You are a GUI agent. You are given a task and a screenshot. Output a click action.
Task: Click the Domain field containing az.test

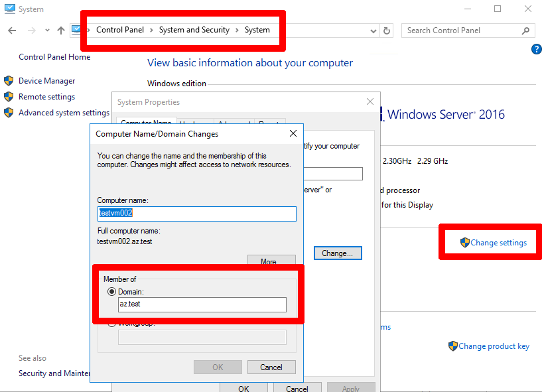[x=202, y=304]
